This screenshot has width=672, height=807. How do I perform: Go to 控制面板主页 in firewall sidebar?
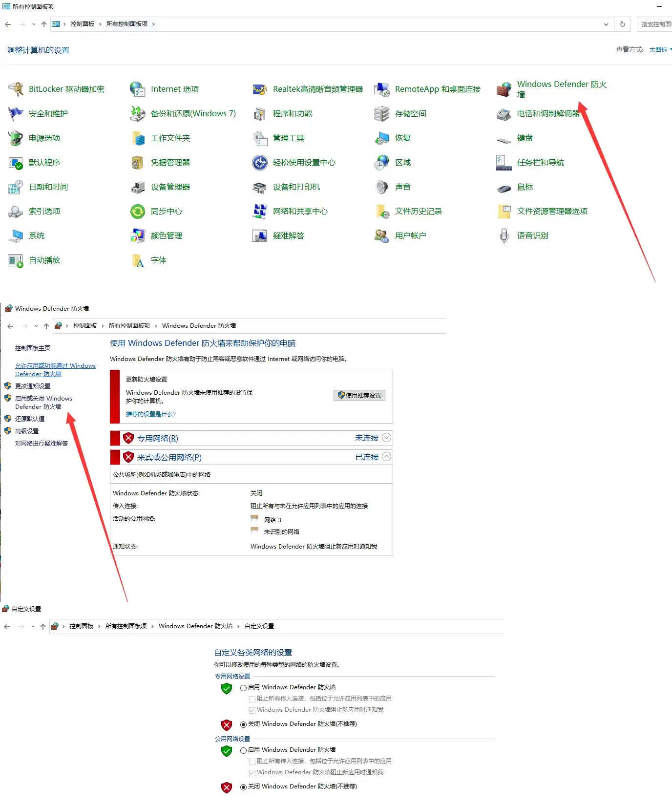(33, 348)
